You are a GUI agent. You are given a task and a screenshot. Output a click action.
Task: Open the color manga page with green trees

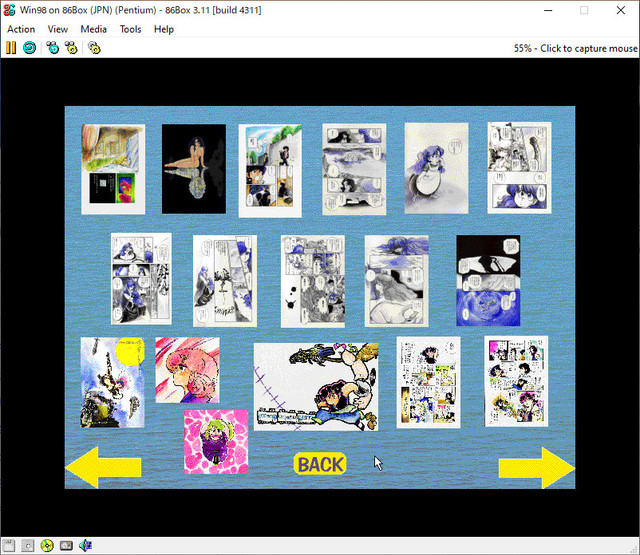click(270, 171)
